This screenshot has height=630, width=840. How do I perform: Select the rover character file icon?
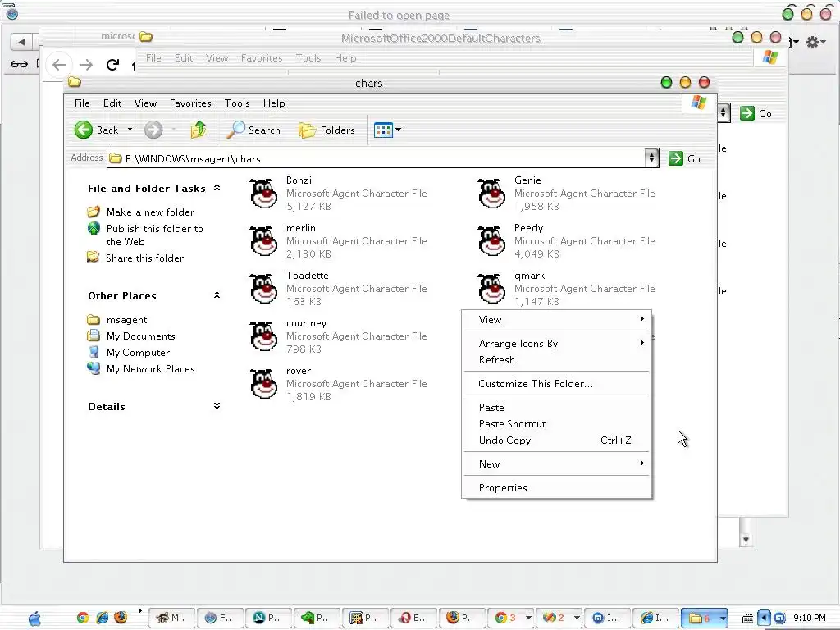(x=263, y=384)
